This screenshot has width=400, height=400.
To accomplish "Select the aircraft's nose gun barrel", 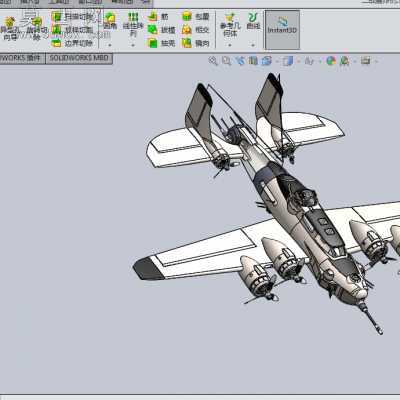I will tap(371, 318).
